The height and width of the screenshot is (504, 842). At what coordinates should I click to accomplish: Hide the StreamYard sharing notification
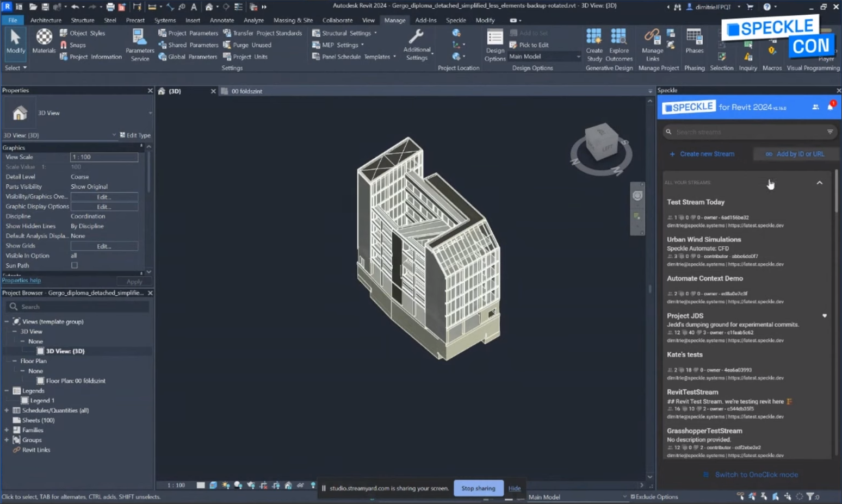[x=515, y=488]
